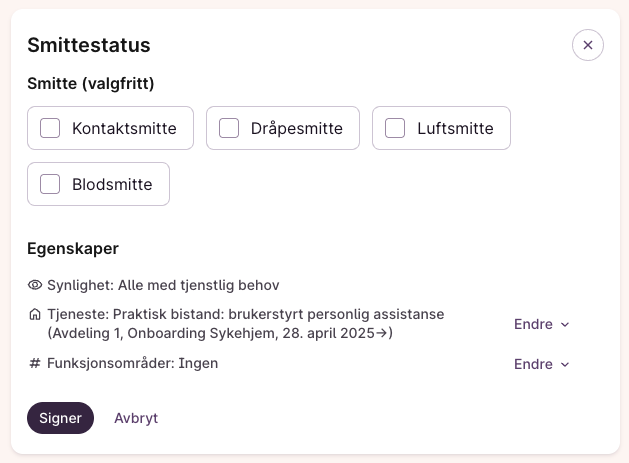Open Endre dropdown for Funksjonsområder
This screenshot has width=629, height=463.
click(542, 364)
